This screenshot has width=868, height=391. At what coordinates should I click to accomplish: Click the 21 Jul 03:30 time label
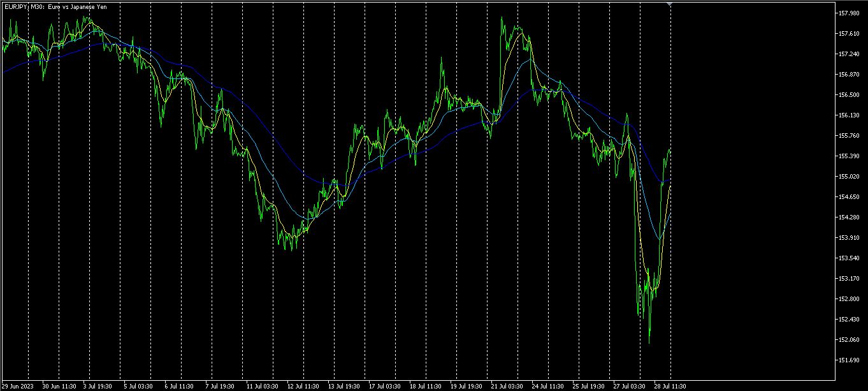click(507, 386)
